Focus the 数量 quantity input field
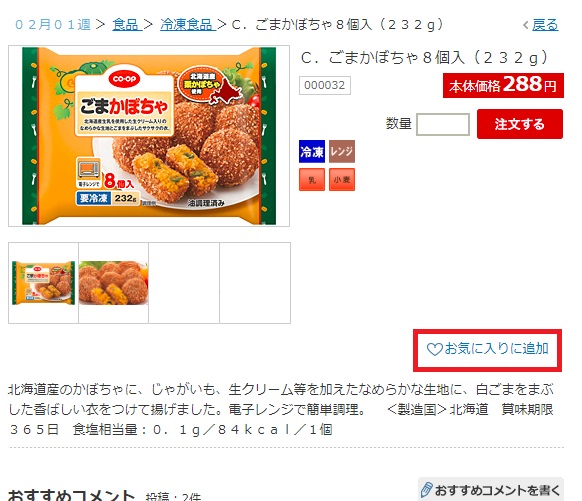The width and height of the screenshot is (582, 501). tap(443, 124)
